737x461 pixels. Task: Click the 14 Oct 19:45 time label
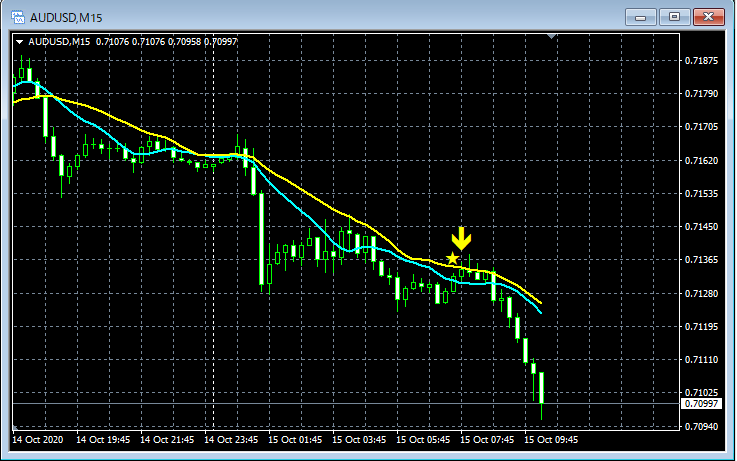(x=103, y=440)
